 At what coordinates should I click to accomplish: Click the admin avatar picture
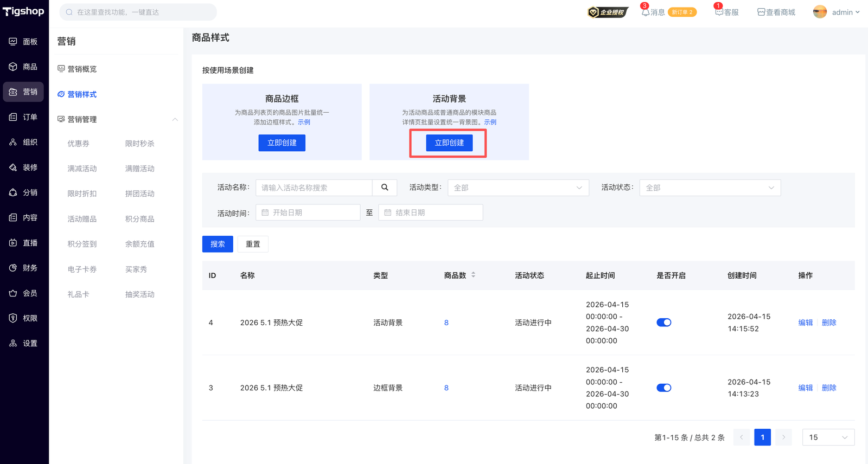point(820,12)
